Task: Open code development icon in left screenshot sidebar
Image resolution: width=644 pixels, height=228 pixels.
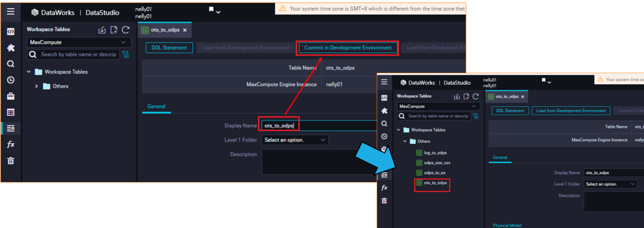Action: pyautogui.click(x=11, y=32)
